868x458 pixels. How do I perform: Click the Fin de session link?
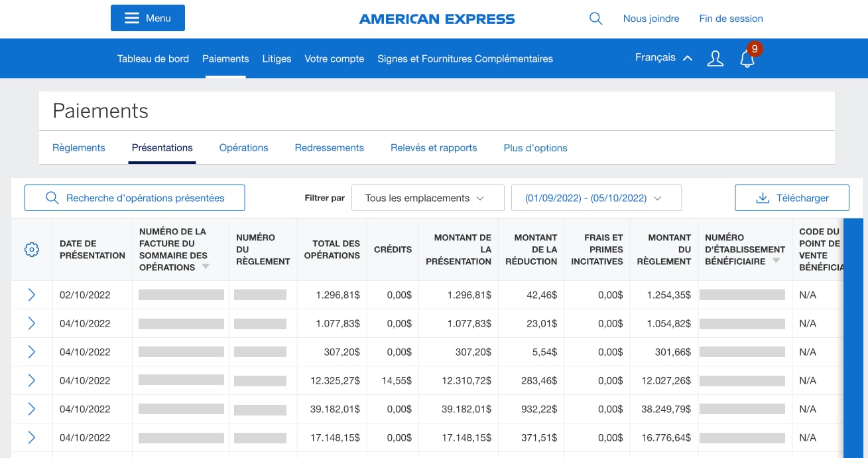[x=731, y=19]
